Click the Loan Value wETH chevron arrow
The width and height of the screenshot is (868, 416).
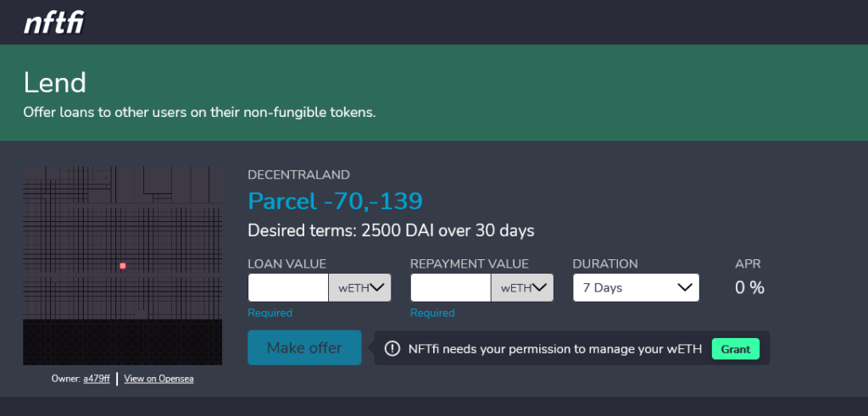point(377,287)
